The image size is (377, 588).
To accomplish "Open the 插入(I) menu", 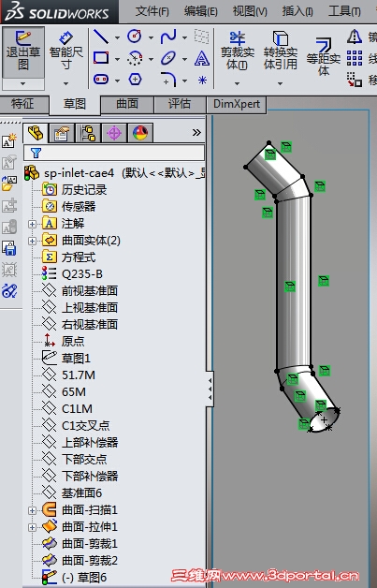I will coord(297,11).
